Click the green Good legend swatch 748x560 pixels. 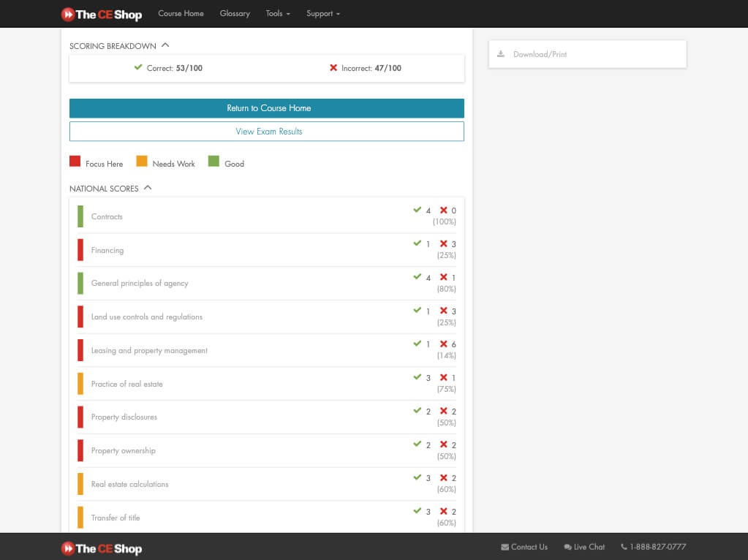[x=214, y=162]
